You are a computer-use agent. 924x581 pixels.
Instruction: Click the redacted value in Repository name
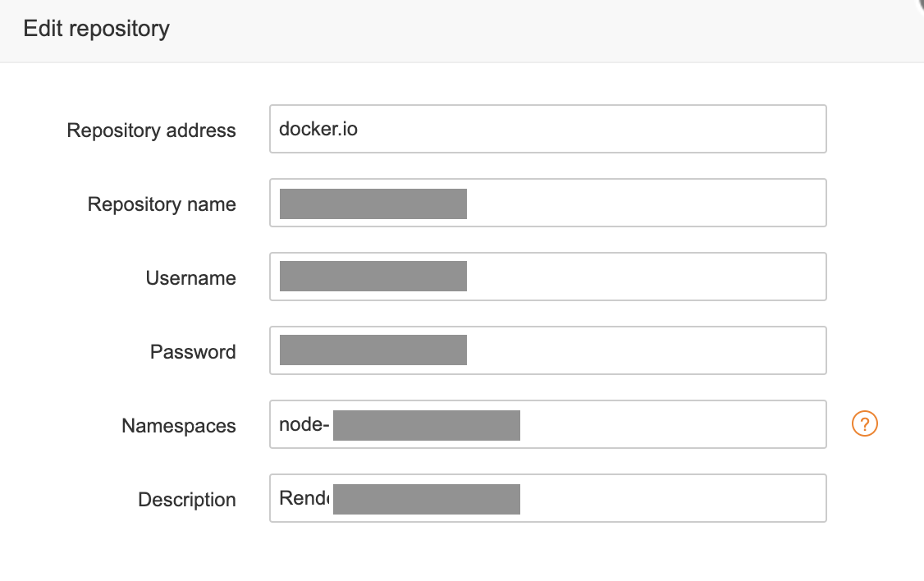(x=373, y=204)
